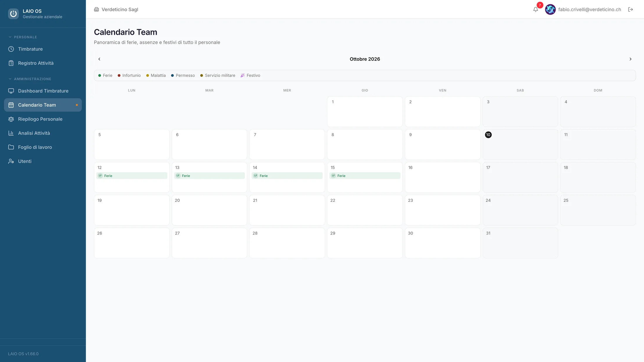Click the LUN weekday header
Image resolution: width=644 pixels, height=362 pixels.
pyautogui.click(x=132, y=90)
